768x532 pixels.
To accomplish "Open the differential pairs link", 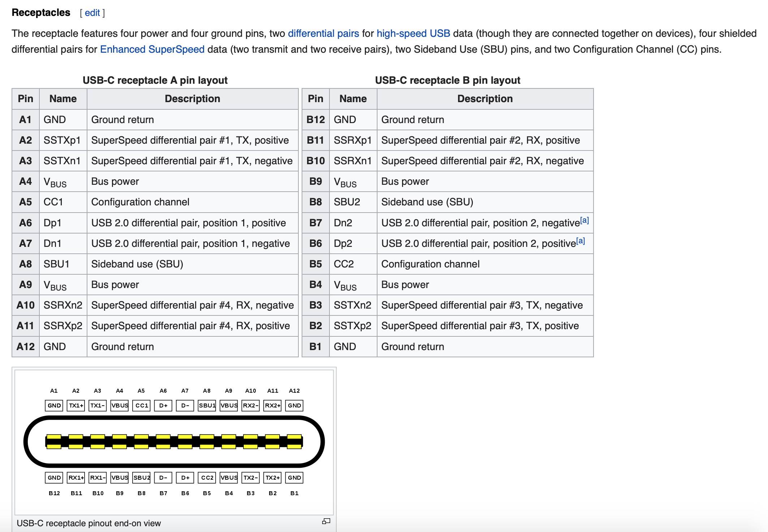I will [x=323, y=34].
